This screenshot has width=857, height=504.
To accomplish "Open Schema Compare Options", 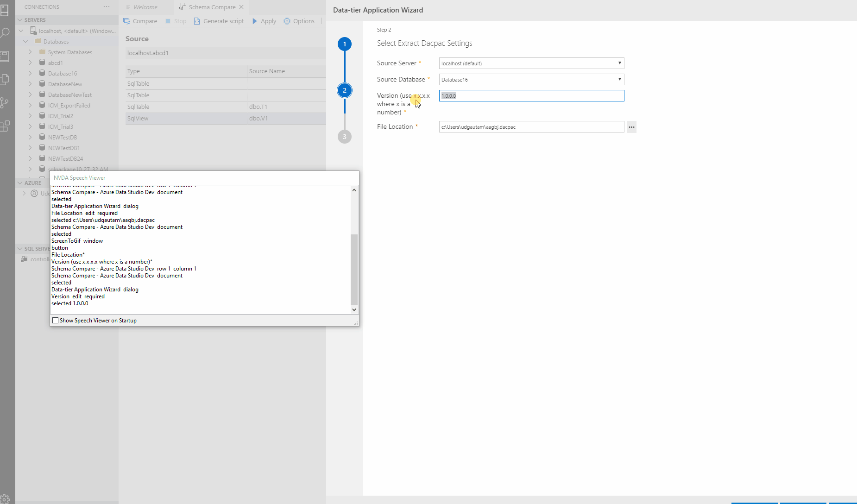I will click(299, 21).
